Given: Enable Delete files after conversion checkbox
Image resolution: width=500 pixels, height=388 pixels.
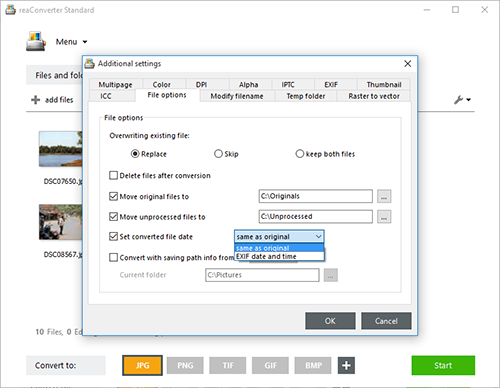Looking at the screenshot, I should pos(113,175).
